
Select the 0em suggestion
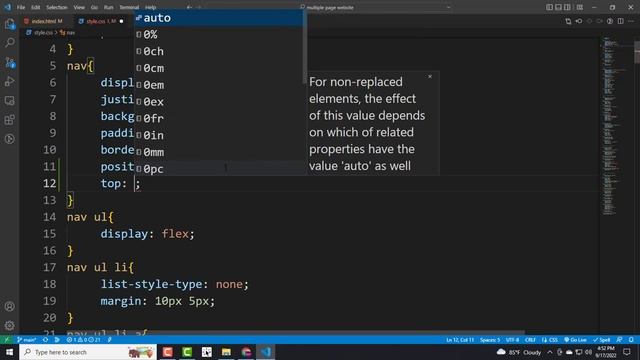(x=219, y=85)
